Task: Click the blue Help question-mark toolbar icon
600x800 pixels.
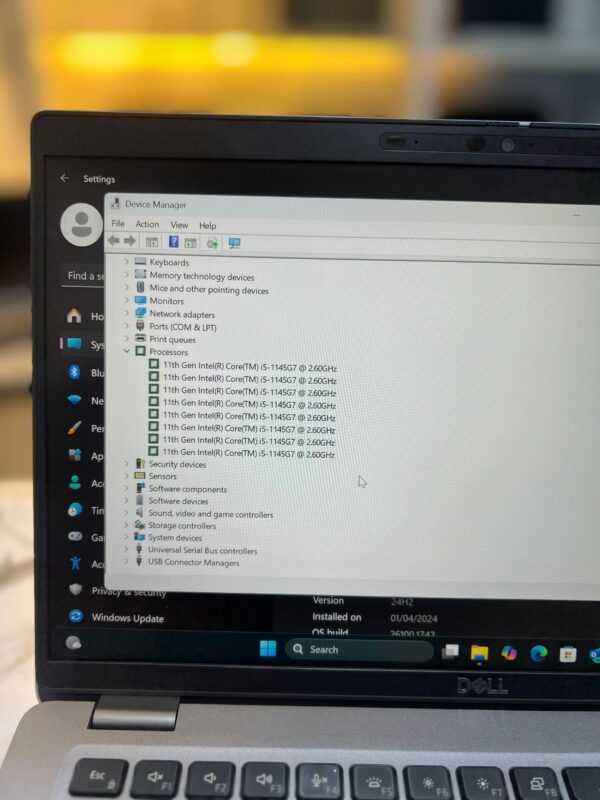Action: coord(173,241)
